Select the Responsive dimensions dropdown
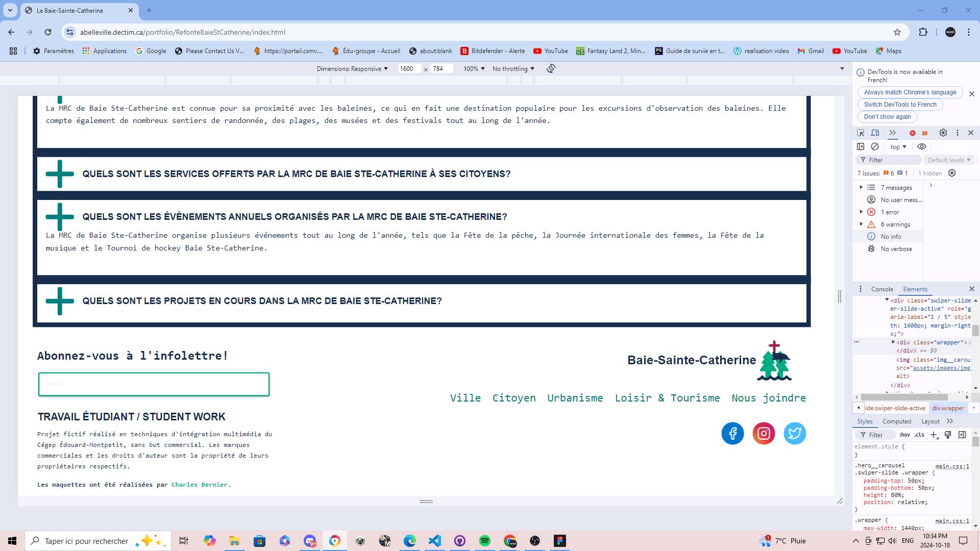This screenshot has height=551, width=980. coord(353,68)
